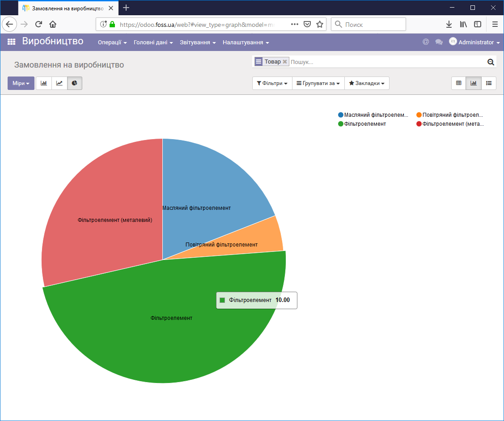This screenshot has height=421, width=504.
Task: Go to the browser home page
Action: click(53, 24)
